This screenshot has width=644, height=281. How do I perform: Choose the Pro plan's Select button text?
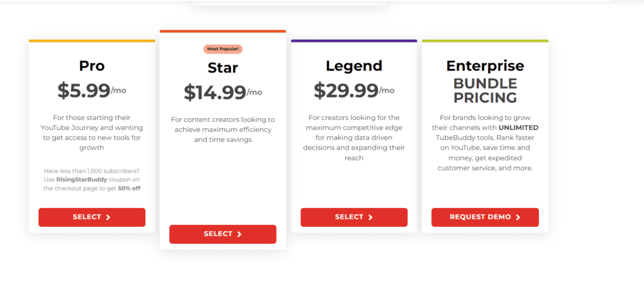[87, 217]
